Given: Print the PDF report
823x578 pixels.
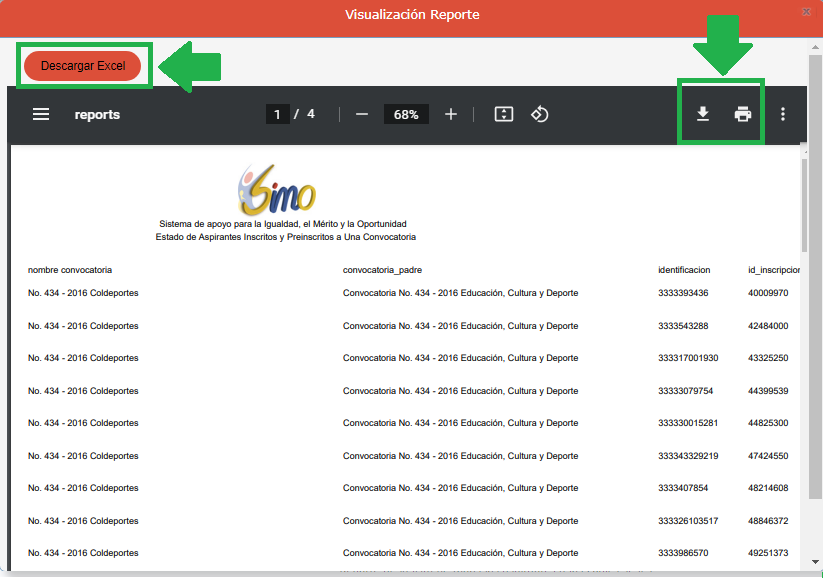Looking at the screenshot, I should pos(743,114).
